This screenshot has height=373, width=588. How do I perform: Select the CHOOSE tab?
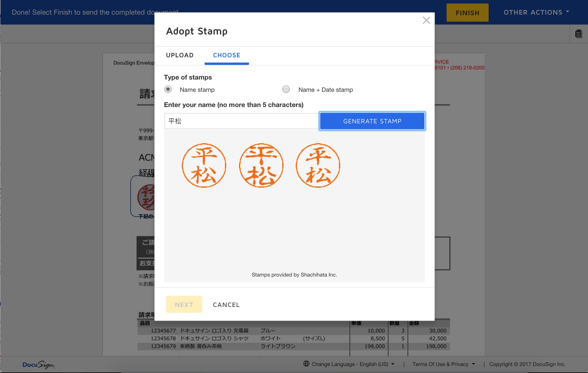pyautogui.click(x=226, y=55)
